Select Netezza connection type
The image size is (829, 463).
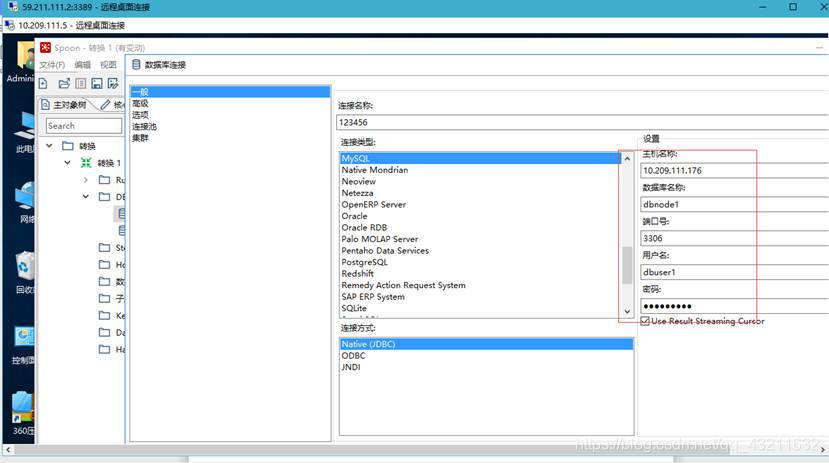pos(480,193)
